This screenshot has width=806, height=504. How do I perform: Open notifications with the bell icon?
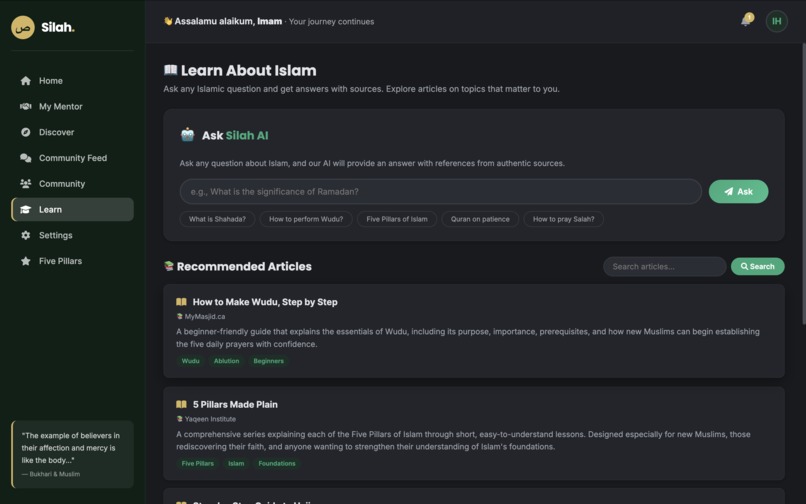tap(746, 21)
